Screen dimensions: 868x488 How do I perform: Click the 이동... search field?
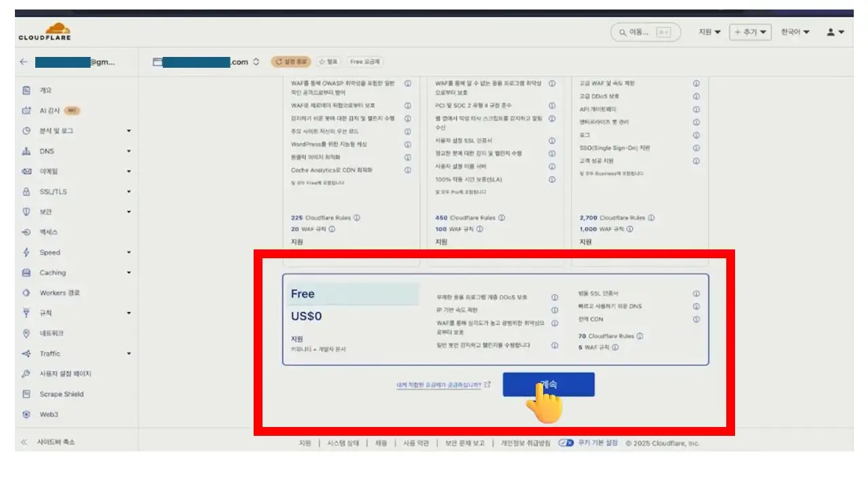[x=646, y=32]
